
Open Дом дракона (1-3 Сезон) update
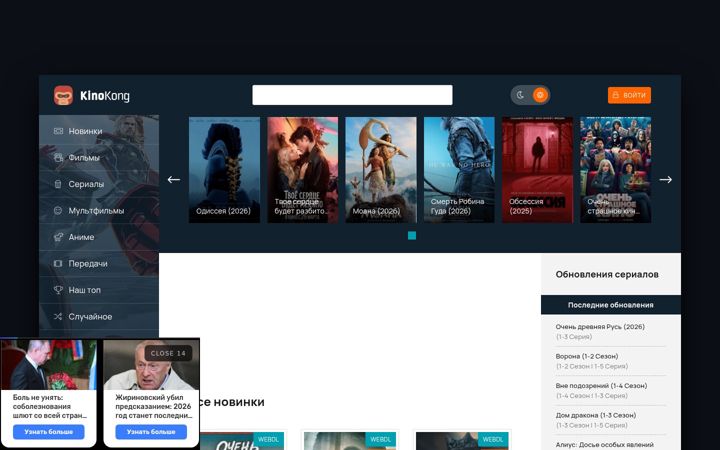click(x=596, y=415)
